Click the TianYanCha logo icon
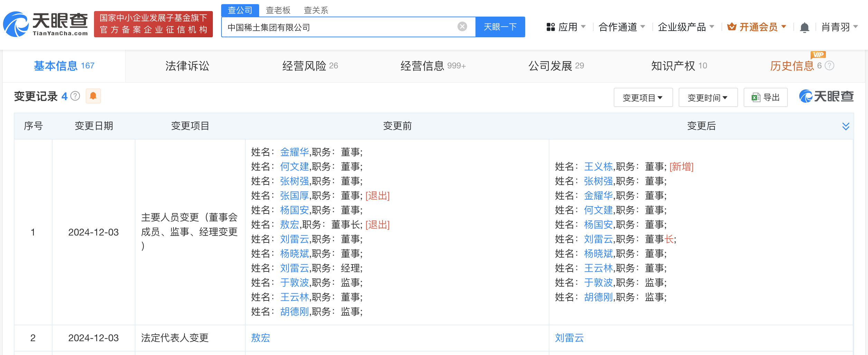Screen dimensions: 868x355 16,25
